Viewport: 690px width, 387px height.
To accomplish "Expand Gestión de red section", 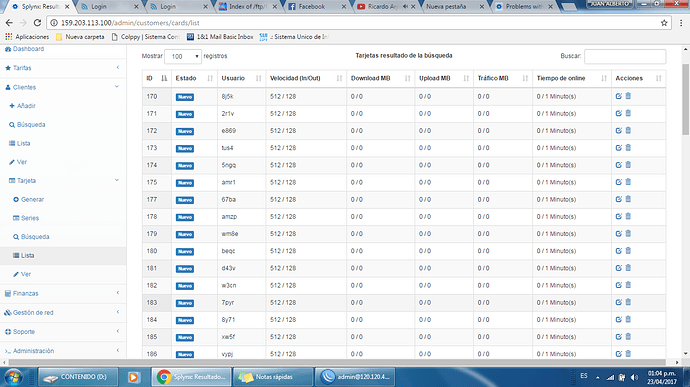I will point(63,313).
